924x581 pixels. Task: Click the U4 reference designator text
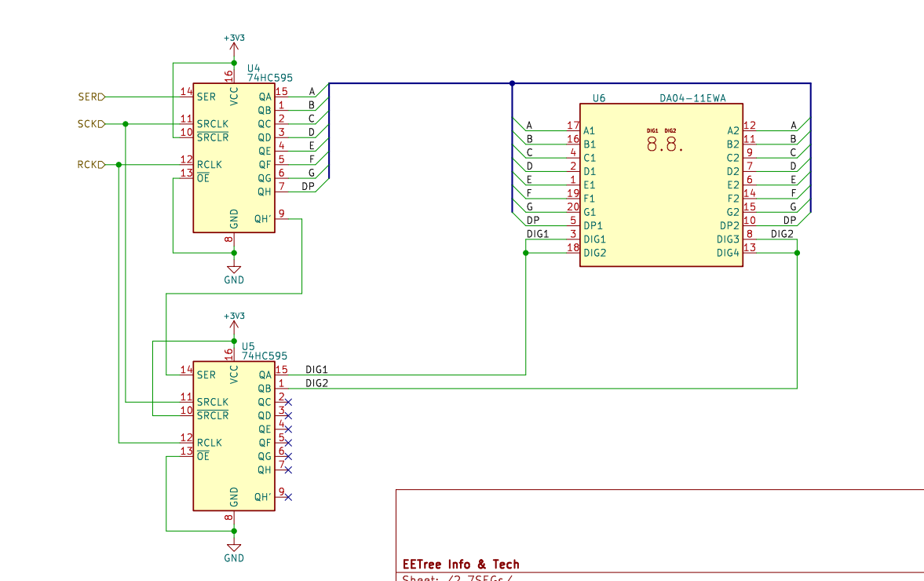pyautogui.click(x=254, y=68)
